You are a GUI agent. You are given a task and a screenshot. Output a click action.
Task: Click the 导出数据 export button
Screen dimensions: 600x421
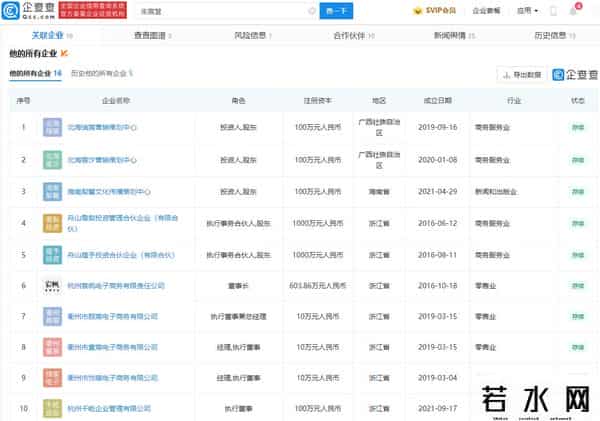tap(522, 75)
